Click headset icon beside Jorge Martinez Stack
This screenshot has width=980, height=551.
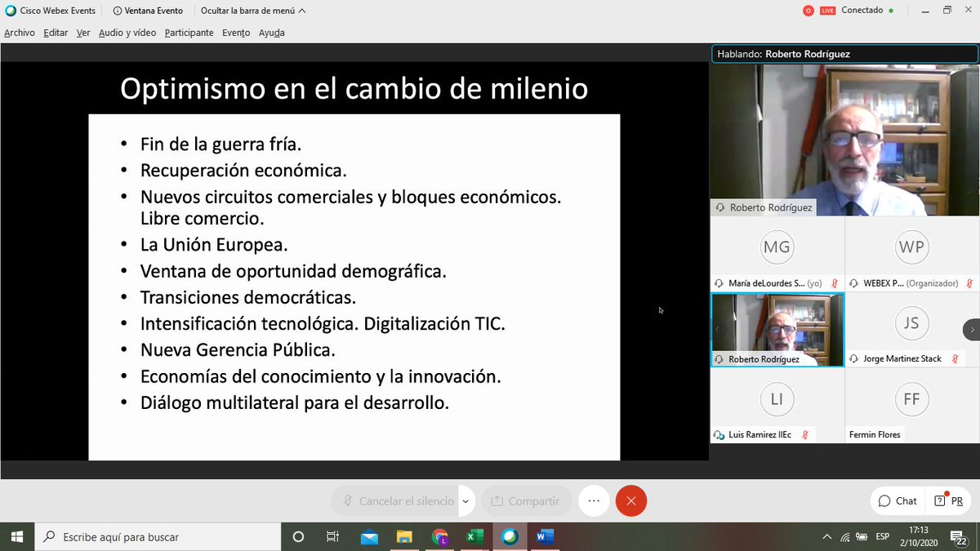tap(855, 358)
